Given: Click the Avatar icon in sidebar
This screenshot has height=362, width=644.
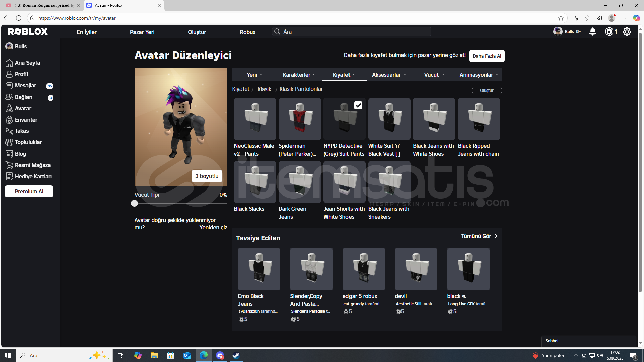Looking at the screenshot, I should pos(9,109).
